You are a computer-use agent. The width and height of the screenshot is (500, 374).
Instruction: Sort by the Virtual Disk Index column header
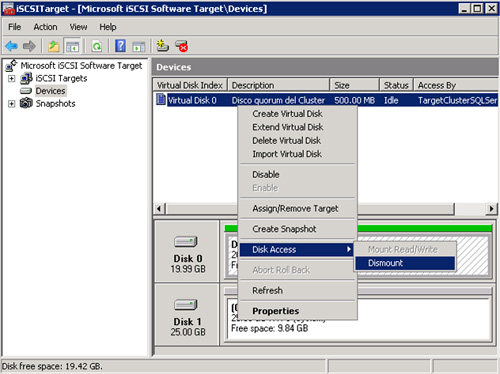190,85
